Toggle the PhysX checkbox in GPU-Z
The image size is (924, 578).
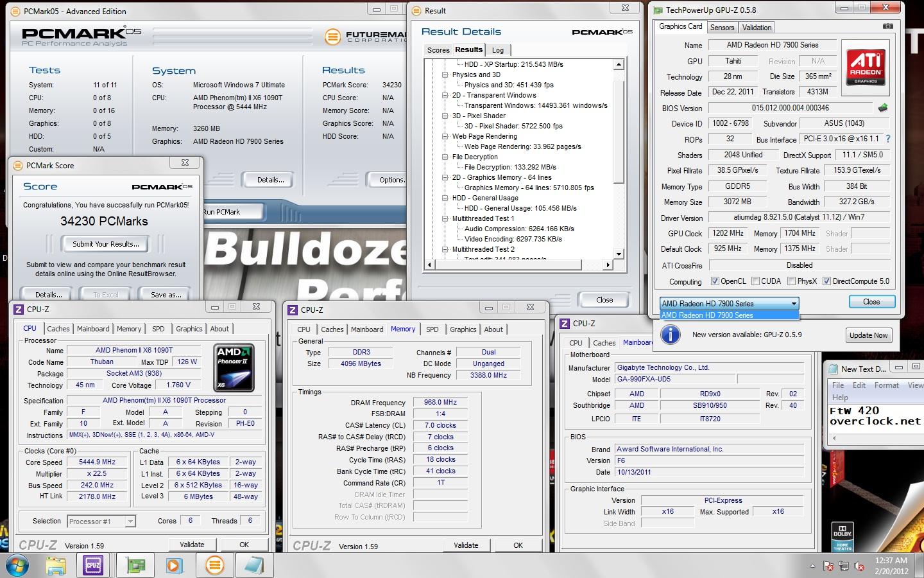point(792,281)
